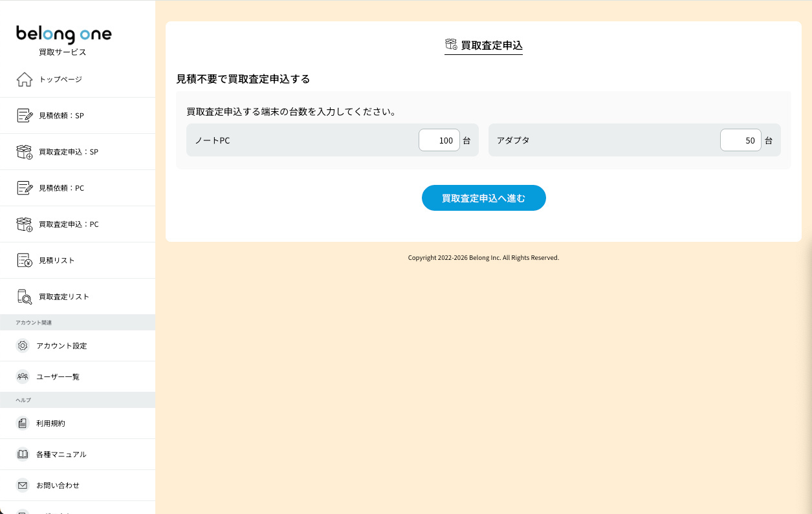
Task: Open ユーザー一覧 link
Action: (78, 377)
